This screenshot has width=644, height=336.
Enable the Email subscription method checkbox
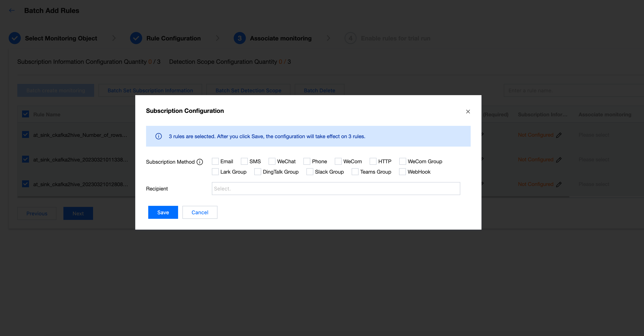[x=215, y=161]
